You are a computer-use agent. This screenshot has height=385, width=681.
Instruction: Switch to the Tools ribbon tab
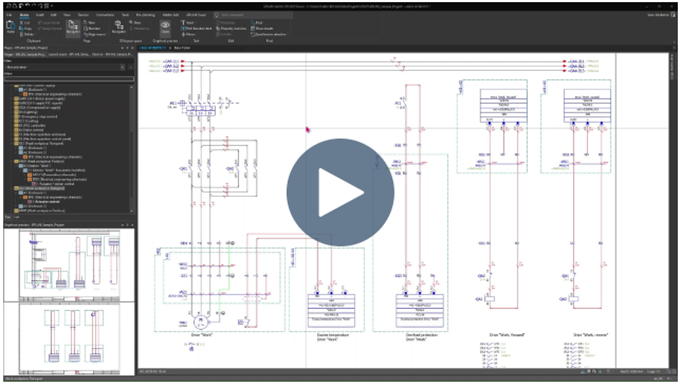[x=125, y=15]
